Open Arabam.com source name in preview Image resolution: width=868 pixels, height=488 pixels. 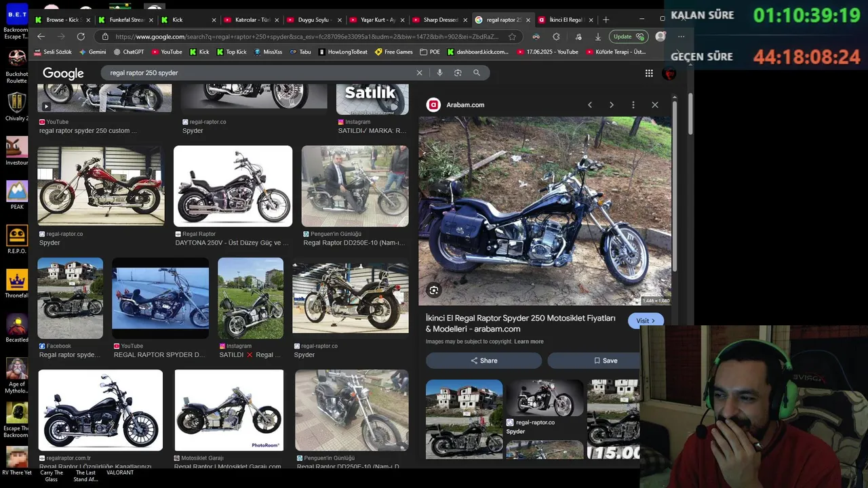465,105
